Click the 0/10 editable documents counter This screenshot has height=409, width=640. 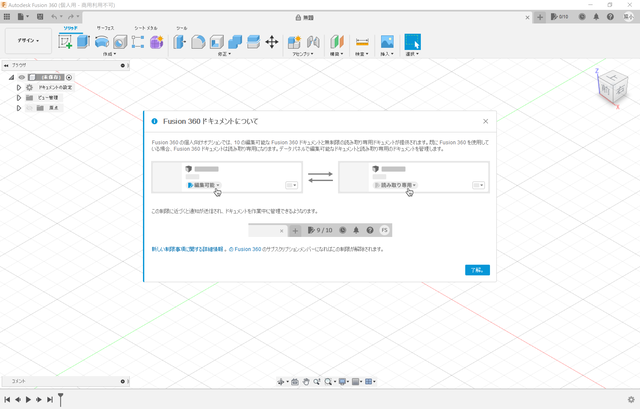point(559,17)
